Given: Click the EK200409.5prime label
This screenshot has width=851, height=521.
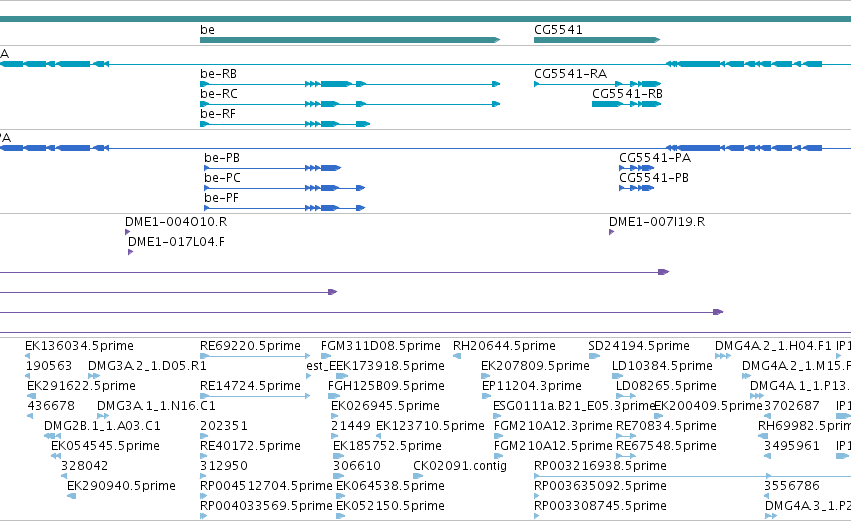Looking at the screenshot, I should tap(708, 406).
